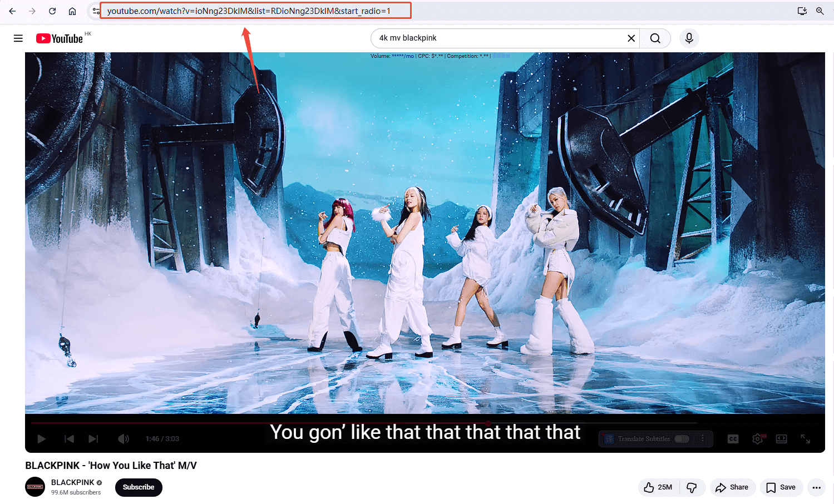Open the browser zoom magnifier icon
This screenshot has height=504, width=834.
(x=820, y=11)
